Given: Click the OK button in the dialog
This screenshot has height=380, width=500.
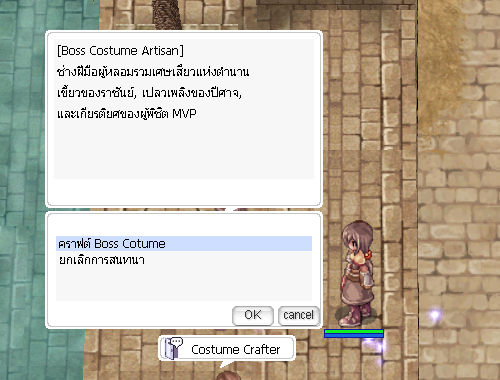Looking at the screenshot, I should (253, 315).
